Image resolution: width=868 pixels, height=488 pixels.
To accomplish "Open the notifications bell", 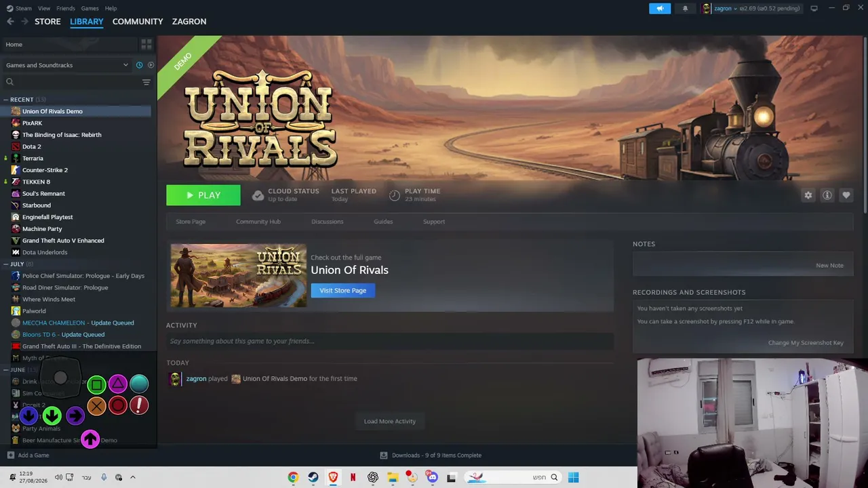I will [x=685, y=8].
